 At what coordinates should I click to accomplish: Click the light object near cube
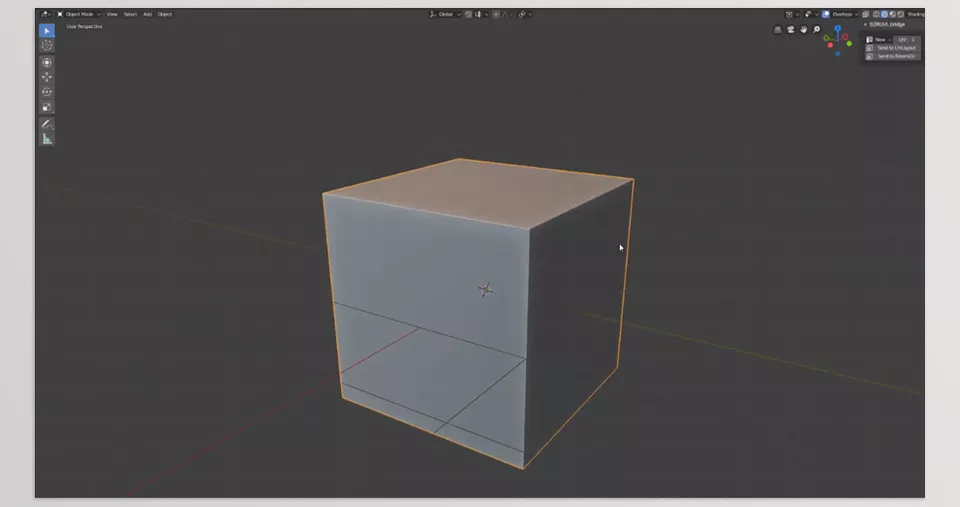tap(485, 290)
